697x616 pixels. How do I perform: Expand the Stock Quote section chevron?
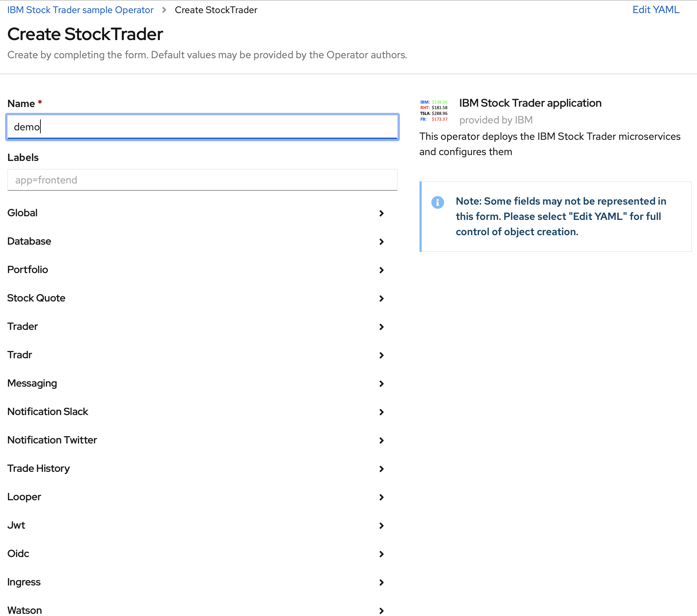(381, 298)
